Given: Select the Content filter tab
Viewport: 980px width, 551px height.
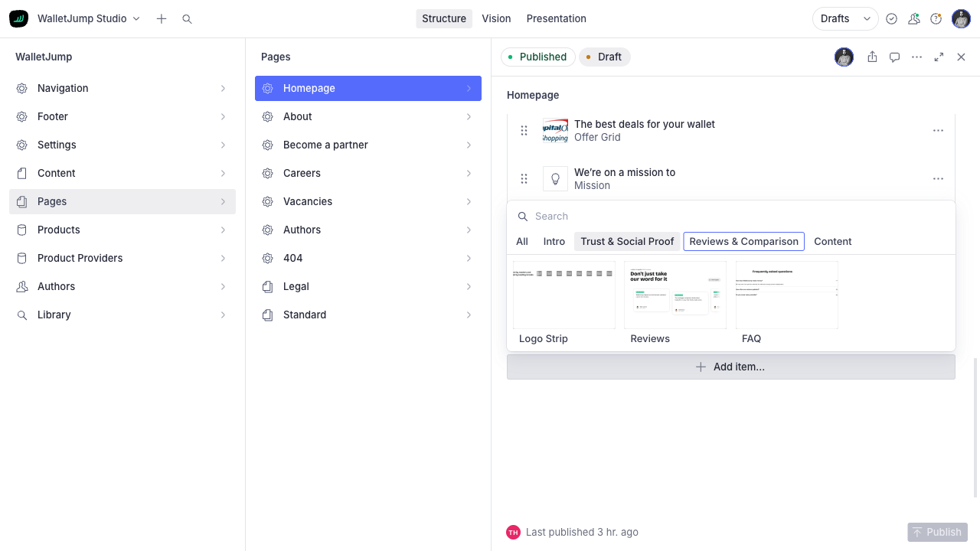Looking at the screenshot, I should [x=833, y=241].
